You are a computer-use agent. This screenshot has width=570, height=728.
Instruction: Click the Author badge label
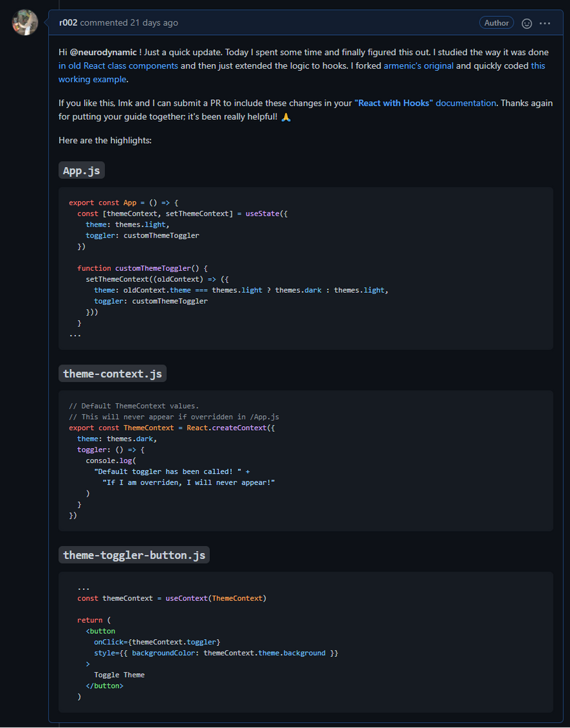pyautogui.click(x=496, y=23)
